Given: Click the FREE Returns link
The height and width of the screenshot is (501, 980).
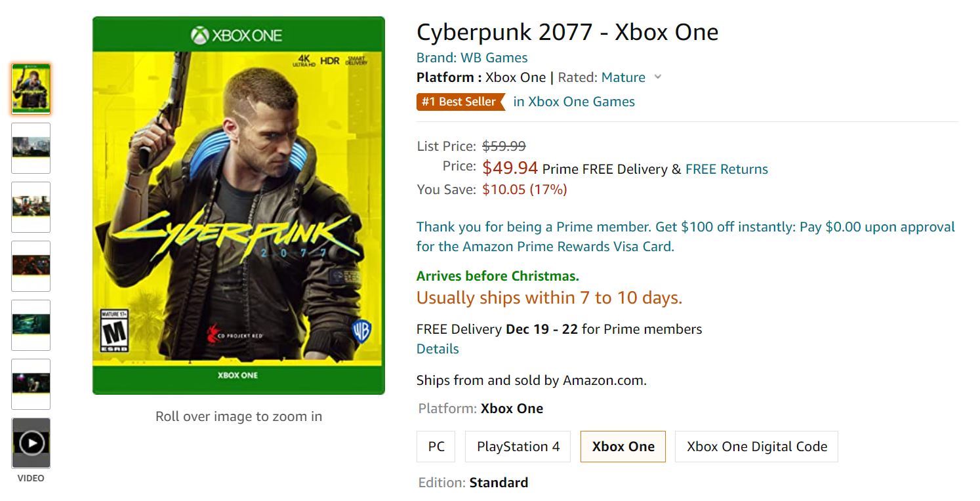Looking at the screenshot, I should click(726, 169).
